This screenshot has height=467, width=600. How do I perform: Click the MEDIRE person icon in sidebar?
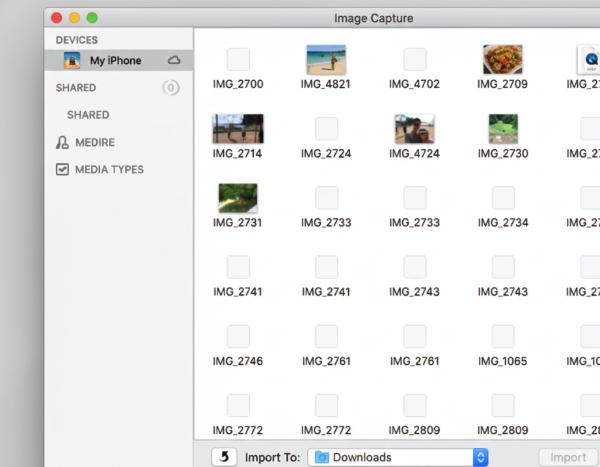coord(62,142)
